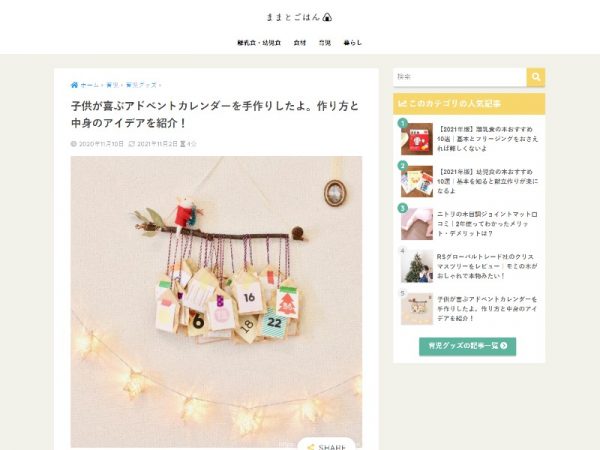Open rank 1 離乳食の本 article thumbnail

(417, 139)
